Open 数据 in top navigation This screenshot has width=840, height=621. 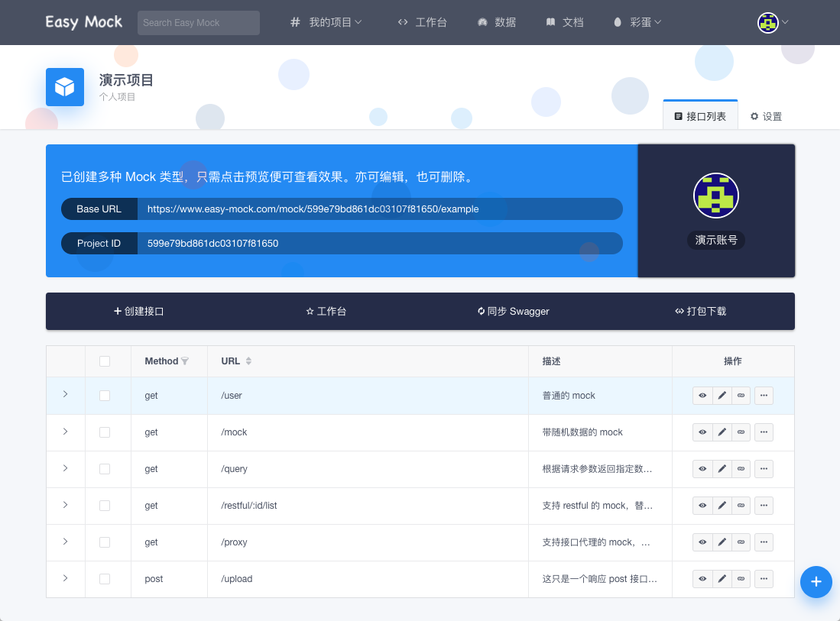pyautogui.click(x=497, y=22)
